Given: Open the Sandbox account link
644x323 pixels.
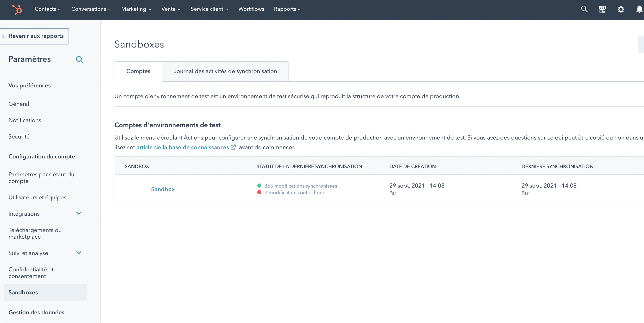Looking at the screenshot, I should 163,189.
